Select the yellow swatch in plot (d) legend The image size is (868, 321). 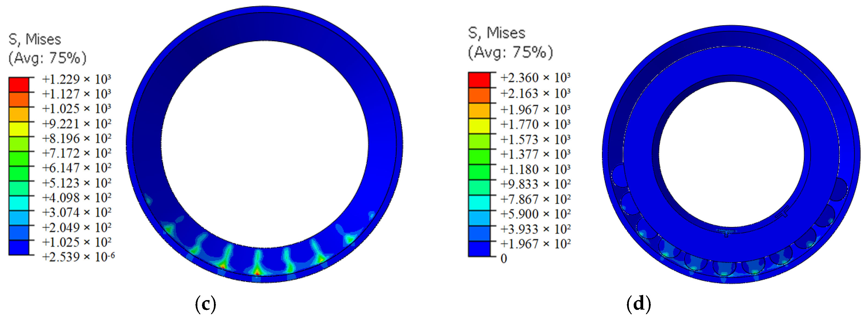click(x=479, y=126)
